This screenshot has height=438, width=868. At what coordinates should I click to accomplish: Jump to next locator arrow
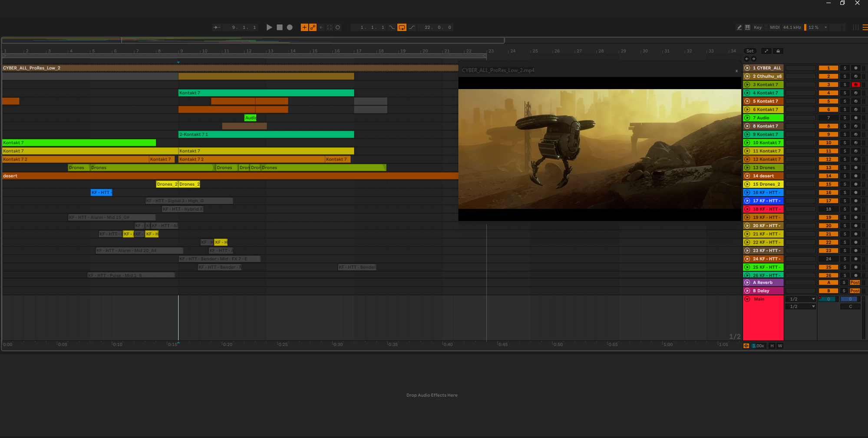754,59
